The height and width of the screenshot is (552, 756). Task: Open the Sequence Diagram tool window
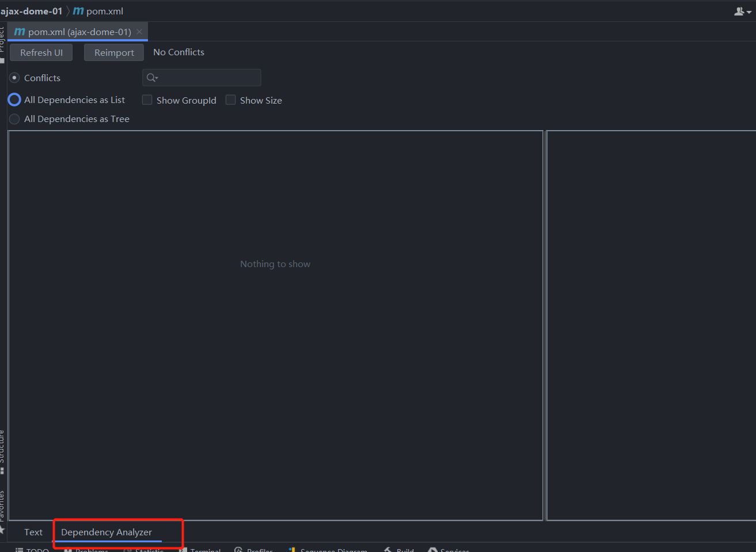tap(328, 550)
